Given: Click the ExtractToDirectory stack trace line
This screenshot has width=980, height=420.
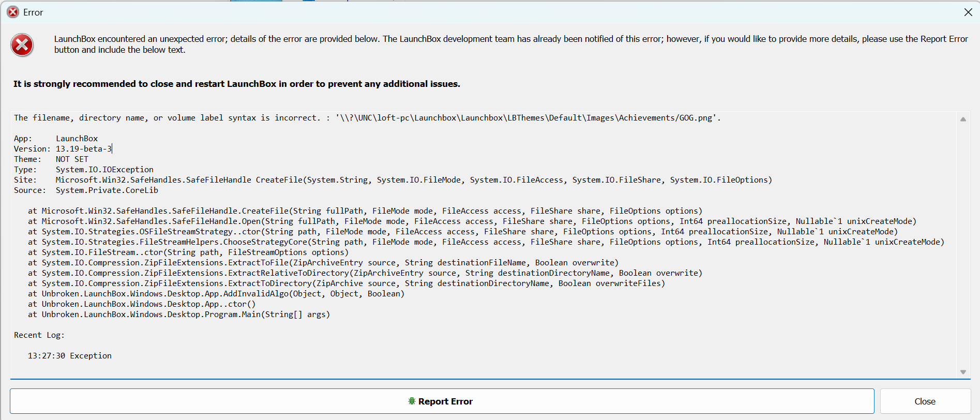Looking at the screenshot, I should pyautogui.click(x=346, y=283).
